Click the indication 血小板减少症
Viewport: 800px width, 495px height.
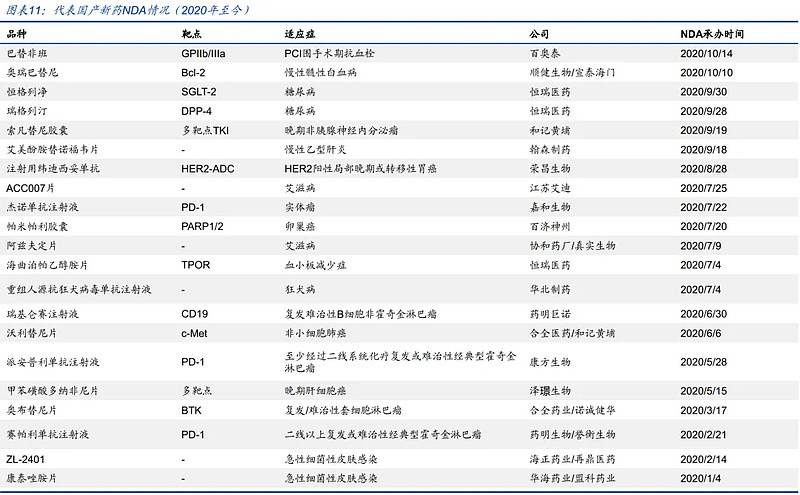pyautogui.click(x=315, y=265)
